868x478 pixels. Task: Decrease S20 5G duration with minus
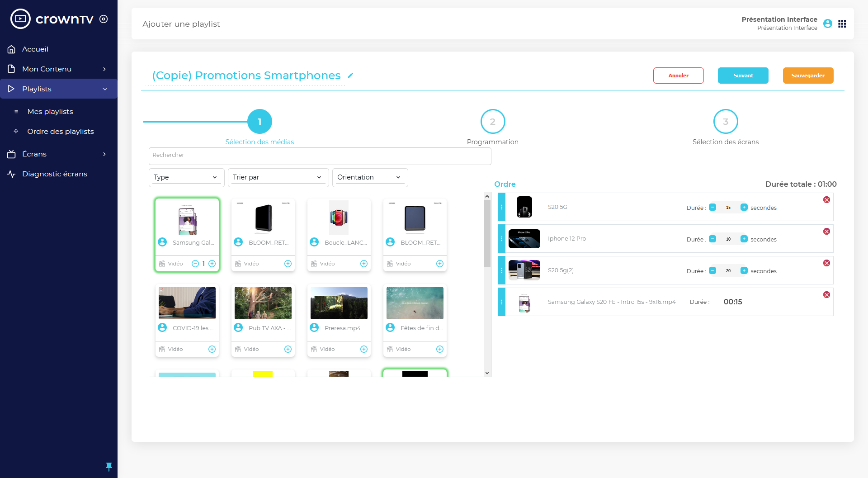(712, 207)
